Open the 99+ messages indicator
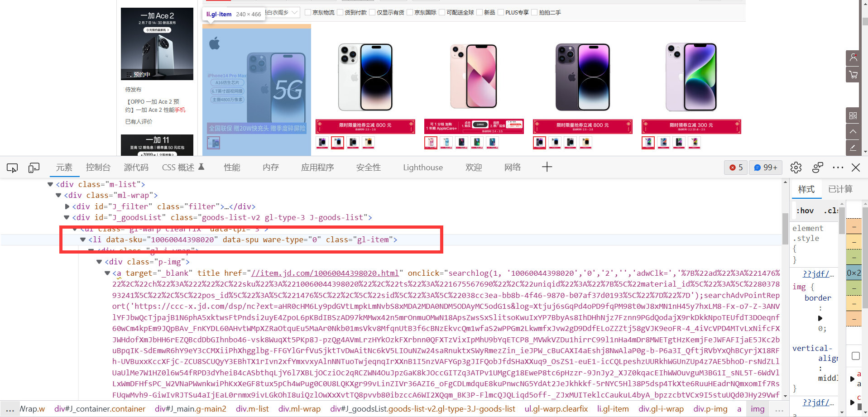 point(766,168)
